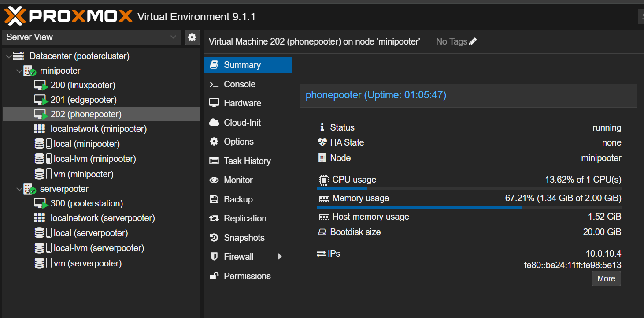
Task: Collapse the minipooter node tree
Action: pos(19,71)
